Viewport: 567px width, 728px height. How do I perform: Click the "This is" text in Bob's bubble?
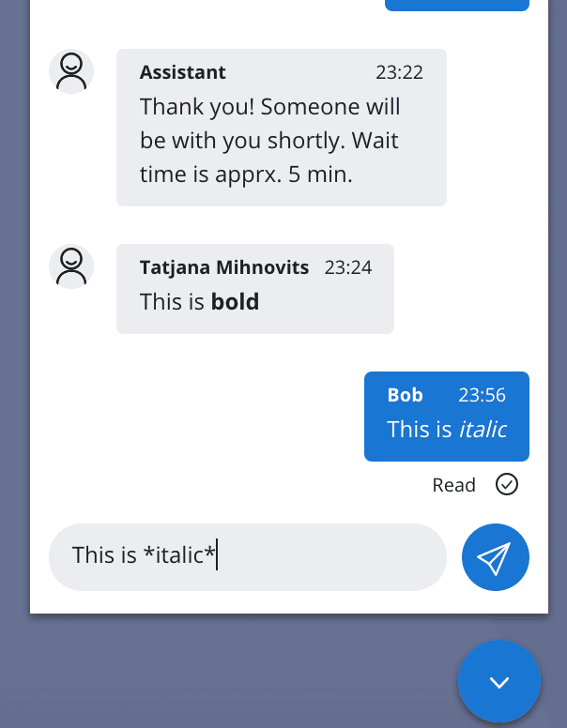pyautogui.click(x=420, y=429)
